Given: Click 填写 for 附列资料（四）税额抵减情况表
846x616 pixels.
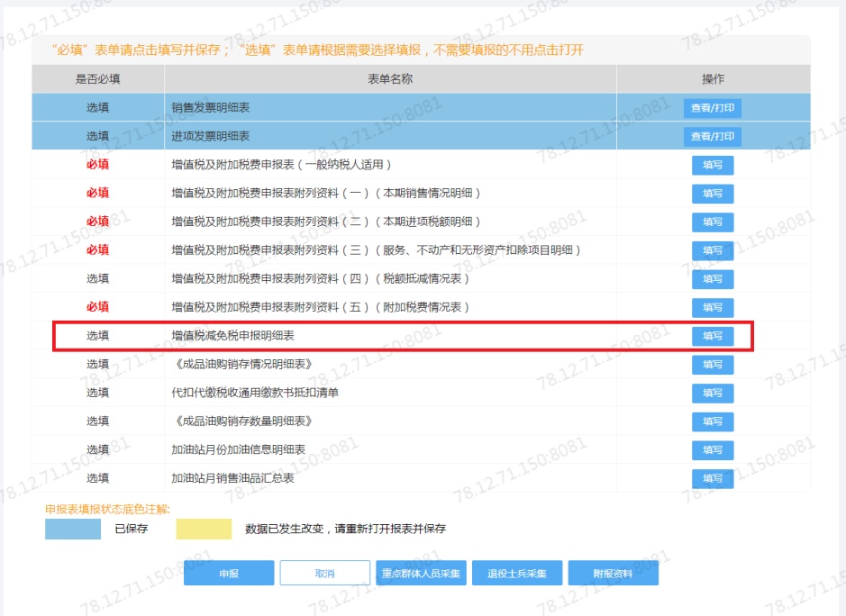Looking at the screenshot, I should 712,279.
